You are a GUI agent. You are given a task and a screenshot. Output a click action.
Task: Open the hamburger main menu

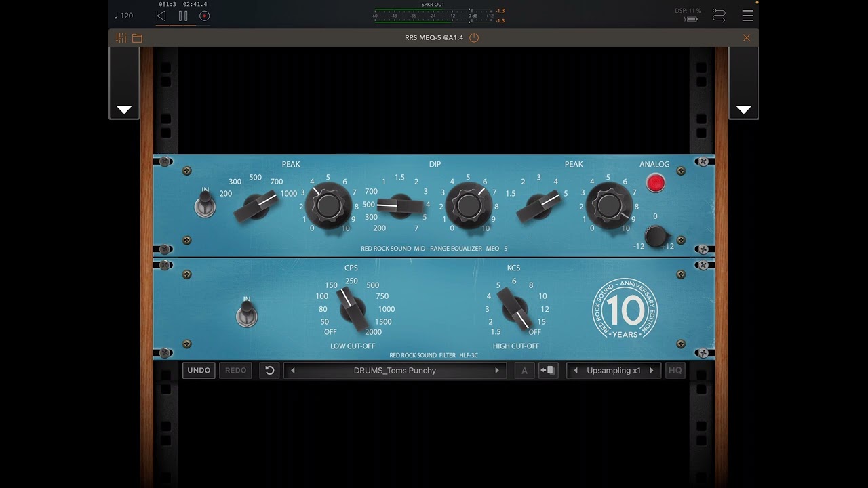(x=747, y=16)
